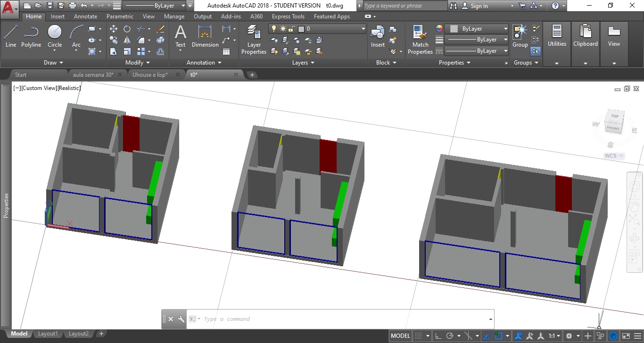Screen dimensions: 644x343
Task: Expand the Layers panel dropdown
Action: tap(303, 63)
